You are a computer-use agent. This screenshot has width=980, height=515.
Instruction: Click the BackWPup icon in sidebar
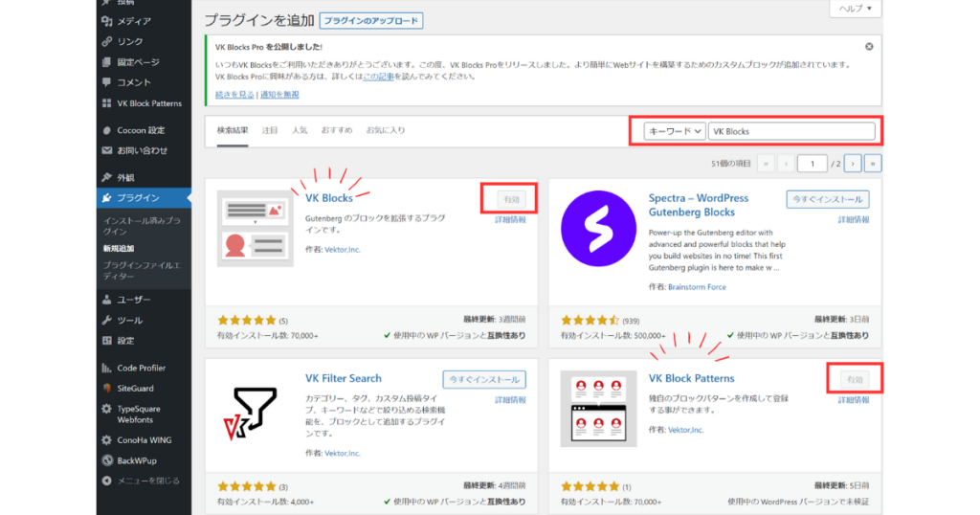tap(107, 460)
